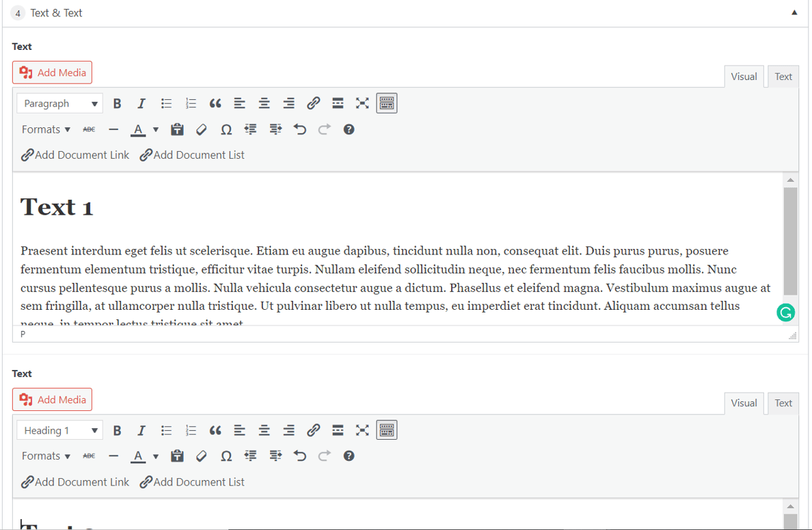Toggle Italic in second Text editor
Image resolution: width=812 pixels, height=530 pixels.
(x=141, y=431)
